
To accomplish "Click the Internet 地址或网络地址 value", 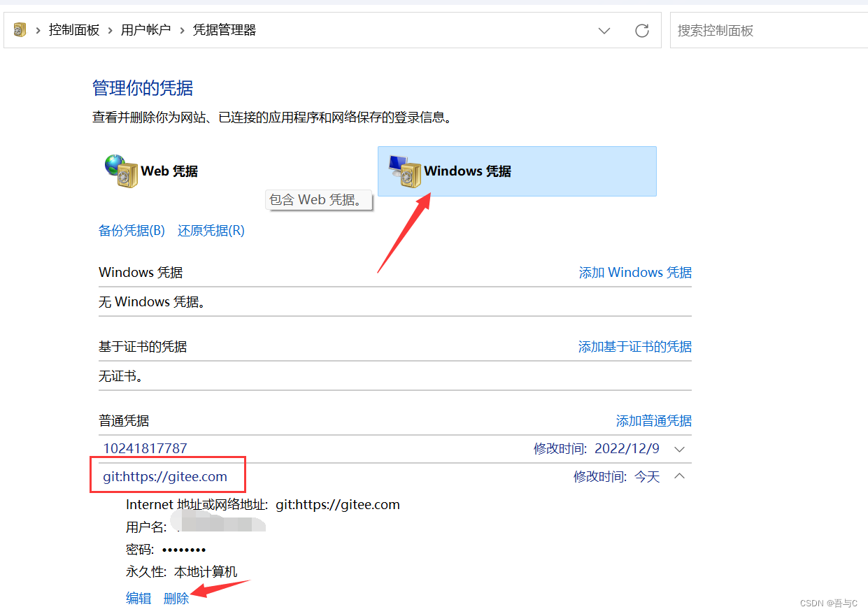I will click(338, 504).
